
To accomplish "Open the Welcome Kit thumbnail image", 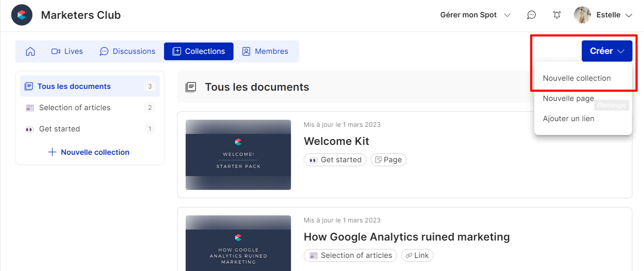I will pyautogui.click(x=238, y=155).
